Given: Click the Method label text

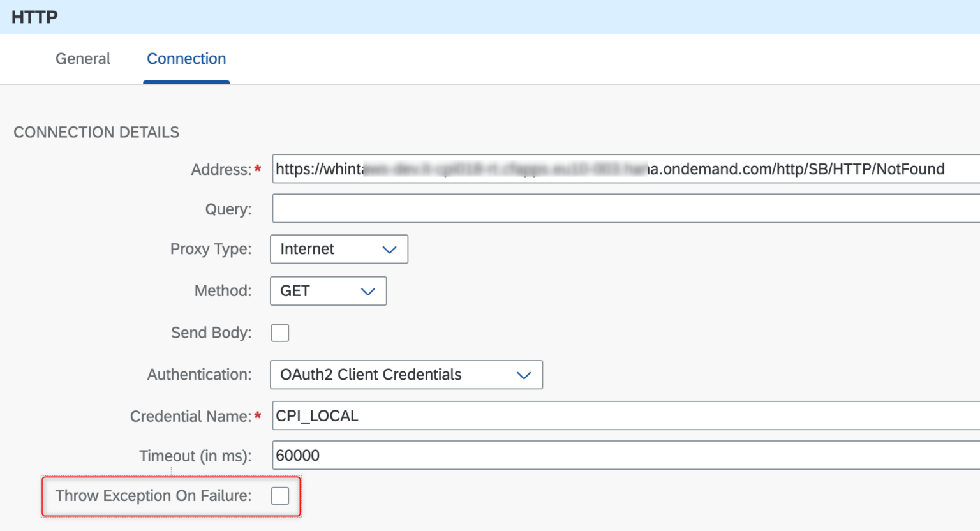Looking at the screenshot, I should point(223,291).
